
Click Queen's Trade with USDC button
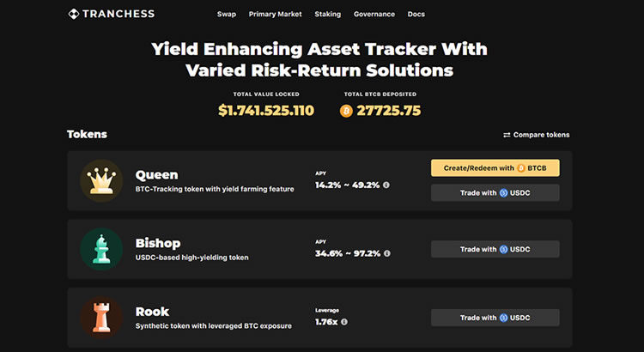pyautogui.click(x=495, y=193)
